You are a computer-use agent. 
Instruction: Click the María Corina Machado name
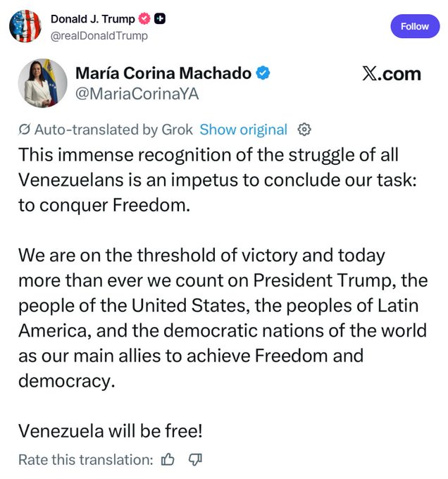[x=163, y=73]
